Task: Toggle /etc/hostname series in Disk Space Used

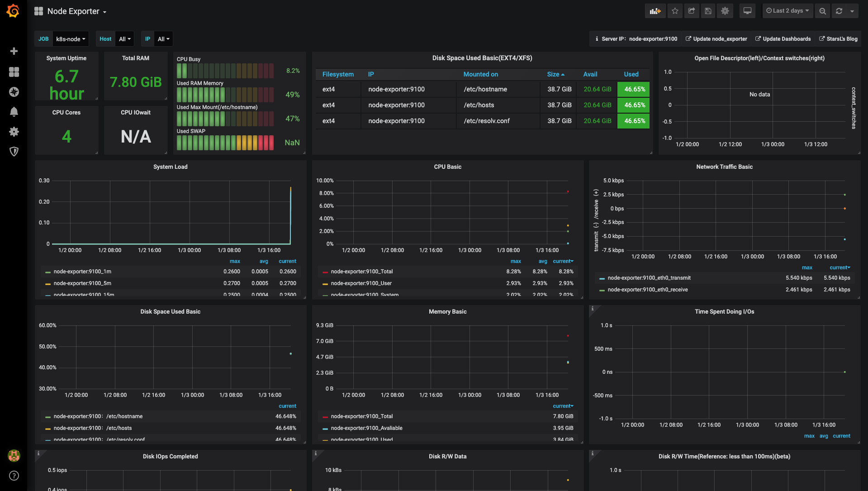Action: (98, 416)
